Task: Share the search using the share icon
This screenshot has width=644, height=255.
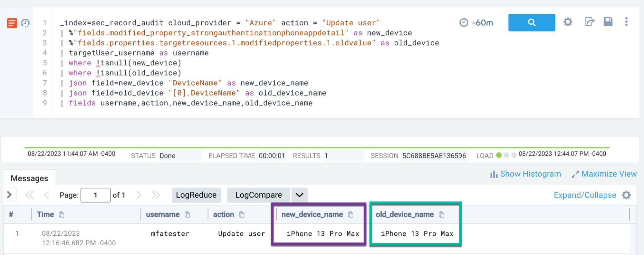Action: click(x=589, y=22)
